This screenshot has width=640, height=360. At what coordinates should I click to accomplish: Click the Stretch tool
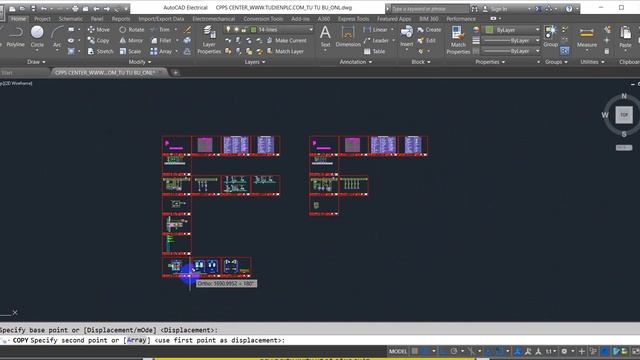100,51
